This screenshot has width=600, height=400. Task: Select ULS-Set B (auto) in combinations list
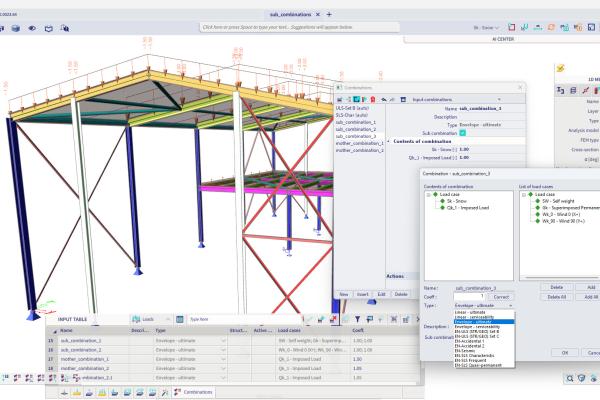coord(352,108)
